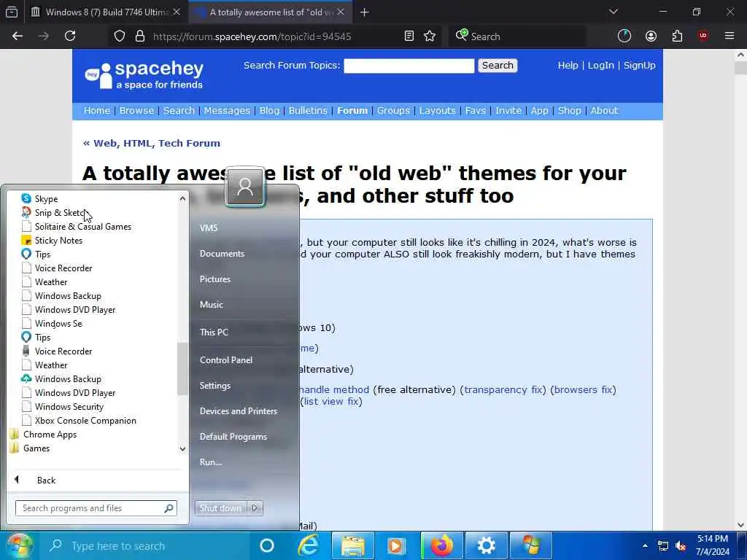Open Firefox account profile icon
The width and height of the screenshot is (747, 560).
[651, 36]
